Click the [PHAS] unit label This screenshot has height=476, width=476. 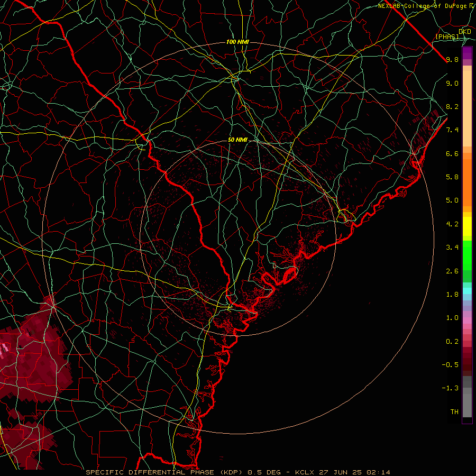(447, 37)
